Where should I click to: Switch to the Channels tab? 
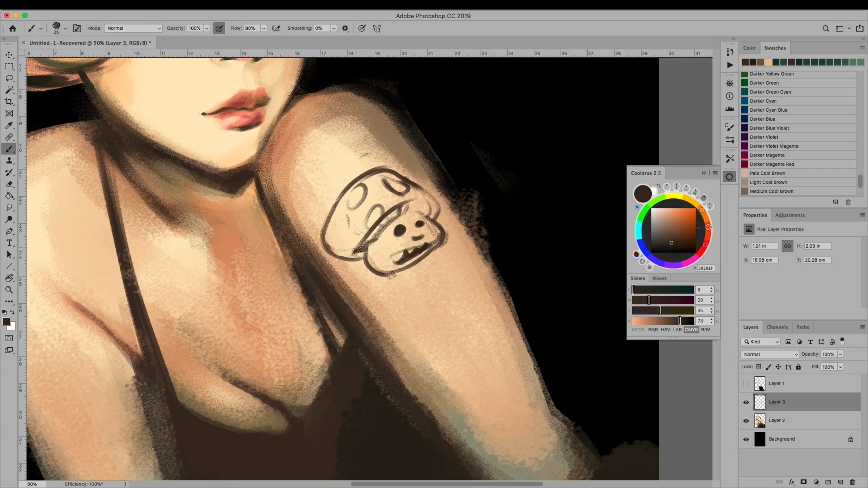click(777, 327)
